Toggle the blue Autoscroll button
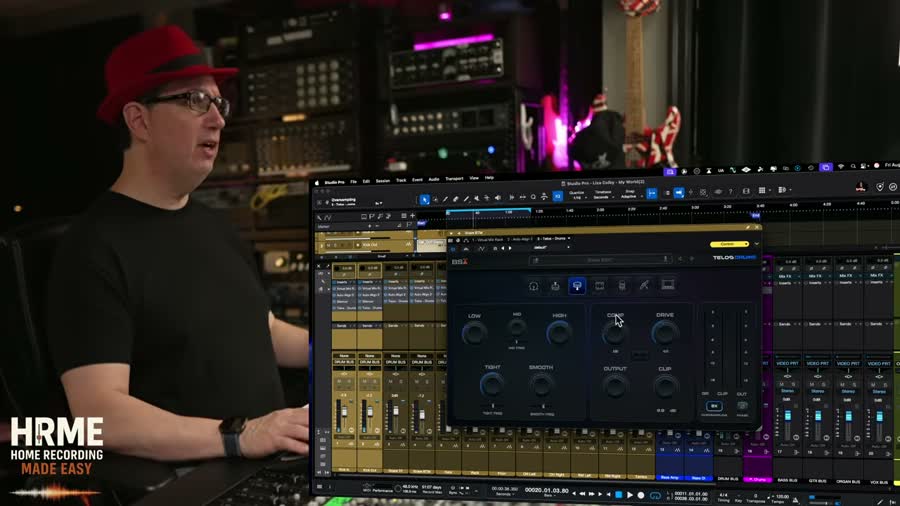Screen dimensions: 900x506 pos(679,193)
